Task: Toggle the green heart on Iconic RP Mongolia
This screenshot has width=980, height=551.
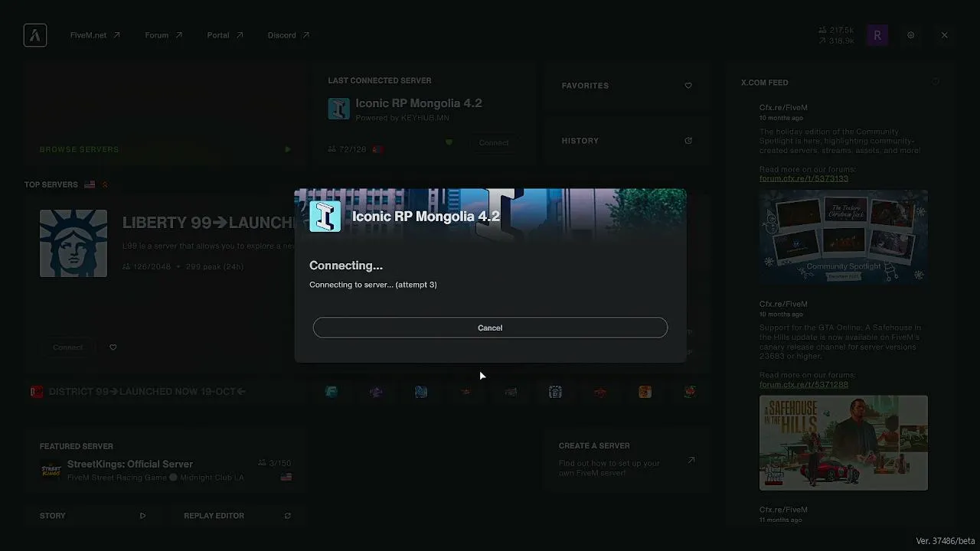Action: tap(449, 142)
